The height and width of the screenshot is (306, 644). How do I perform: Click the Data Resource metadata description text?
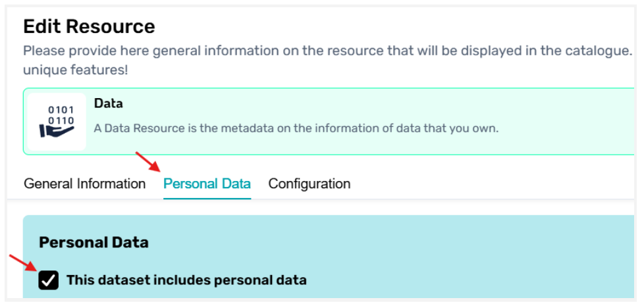pos(296,128)
